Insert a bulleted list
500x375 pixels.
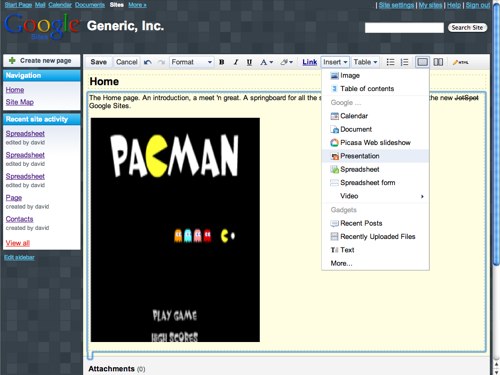click(x=390, y=62)
